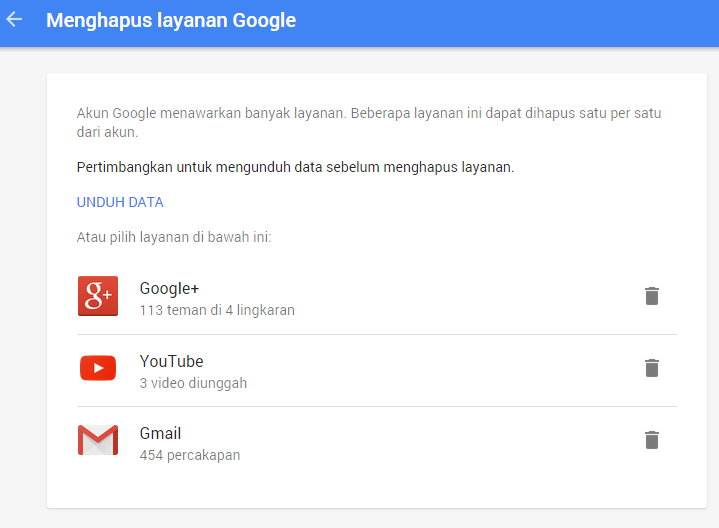This screenshot has width=719, height=528.
Task: Click the Gmail envelope logo icon
Action: click(98, 440)
